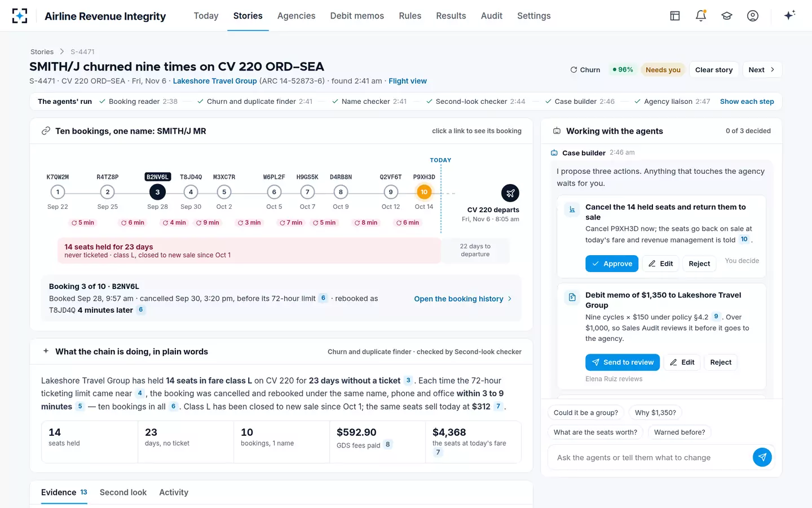Select booking 6 W6PL2F timeline node
The height and width of the screenshot is (508, 812).
(x=274, y=192)
